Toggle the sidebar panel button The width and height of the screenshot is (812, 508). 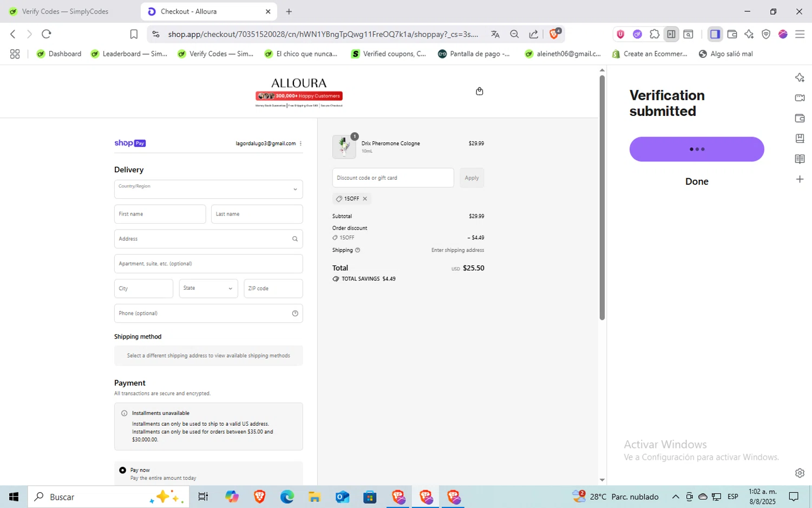point(715,34)
